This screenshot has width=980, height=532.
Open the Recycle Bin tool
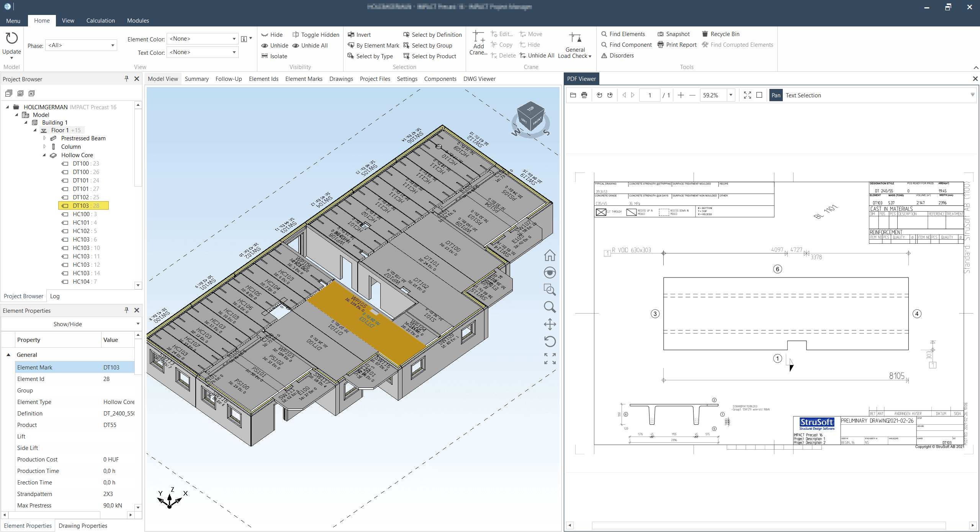pos(720,34)
